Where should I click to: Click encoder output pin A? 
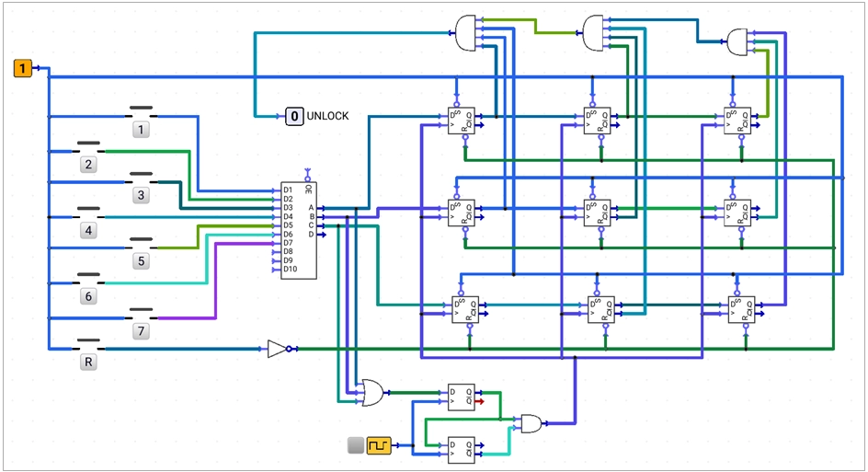(x=321, y=208)
